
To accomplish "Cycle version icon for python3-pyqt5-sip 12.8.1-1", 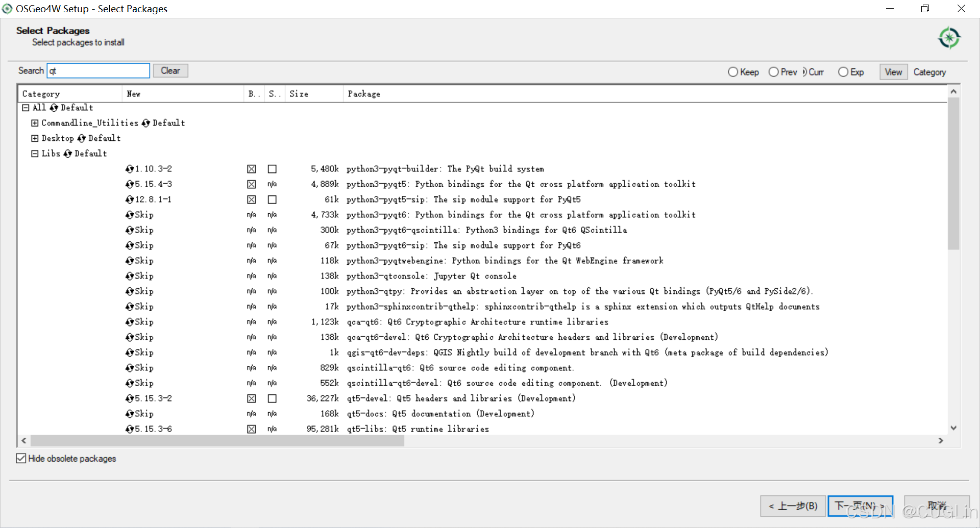I will pyautogui.click(x=130, y=199).
